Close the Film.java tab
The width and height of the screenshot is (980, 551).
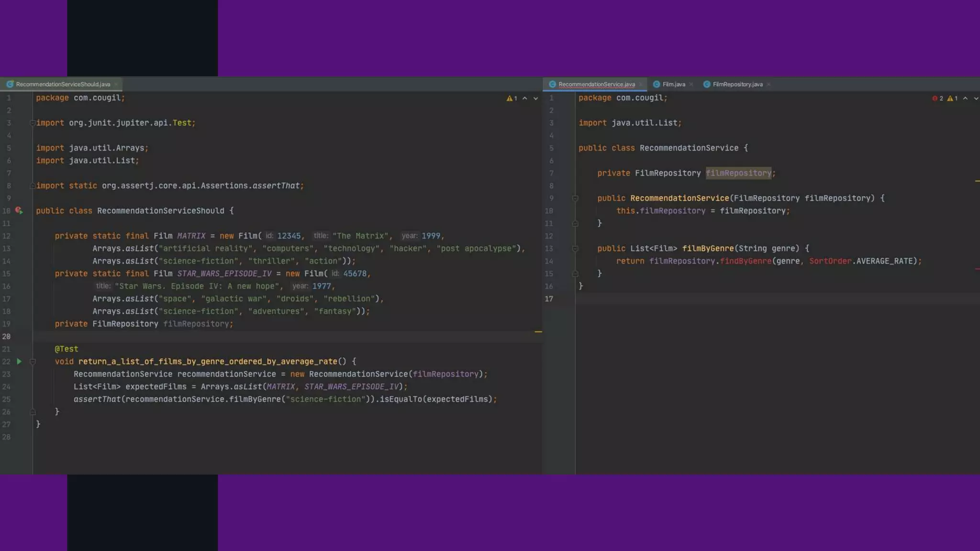[691, 84]
